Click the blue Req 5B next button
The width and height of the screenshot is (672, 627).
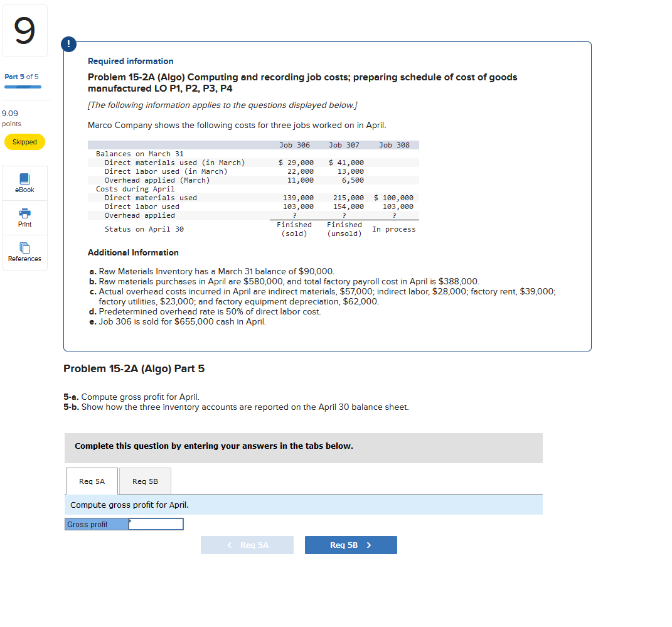point(351,545)
